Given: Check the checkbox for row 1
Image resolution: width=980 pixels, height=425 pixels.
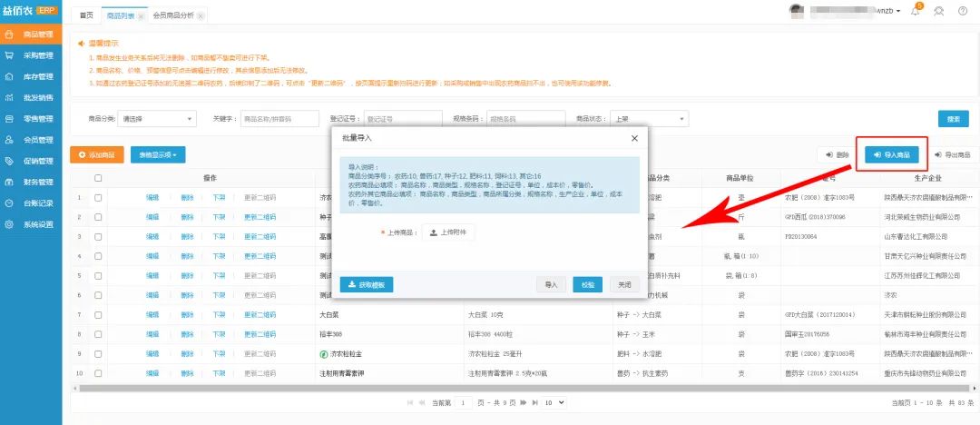Looking at the screenshot, I should coord(98,197).
